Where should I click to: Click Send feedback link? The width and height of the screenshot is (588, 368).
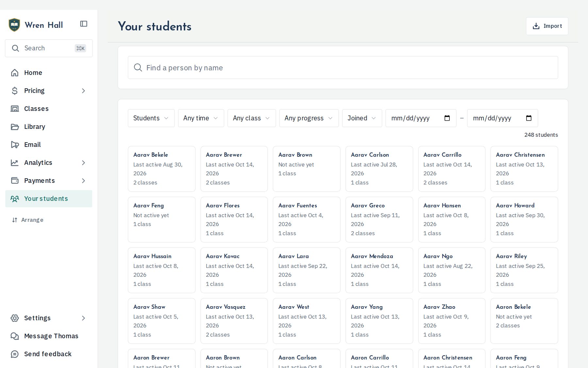tap(49, 354)
